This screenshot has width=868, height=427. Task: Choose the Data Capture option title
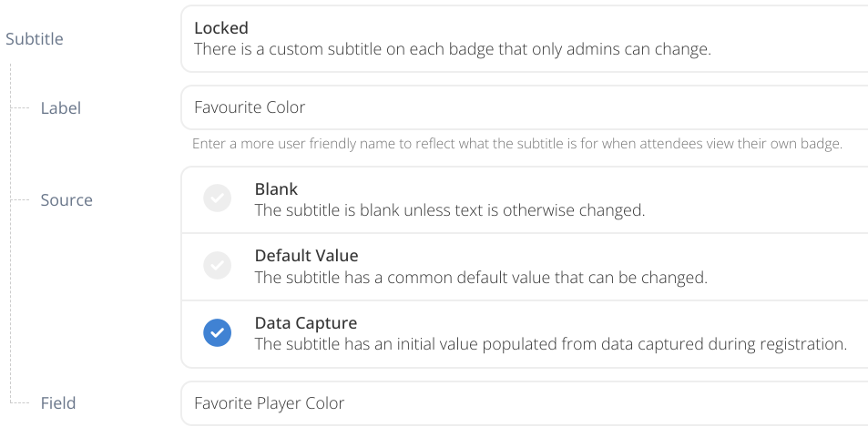tap(305, 323)
